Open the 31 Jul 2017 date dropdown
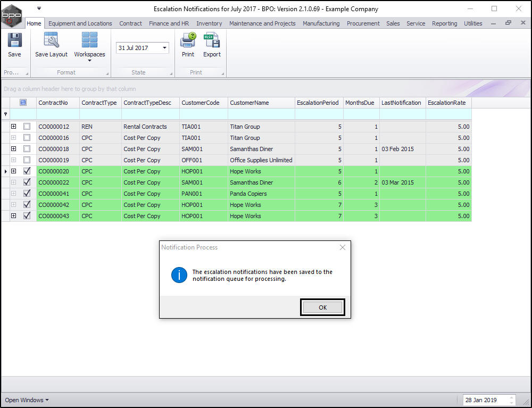The width and height of the screenshot is (532, 408). click(164, 48)
